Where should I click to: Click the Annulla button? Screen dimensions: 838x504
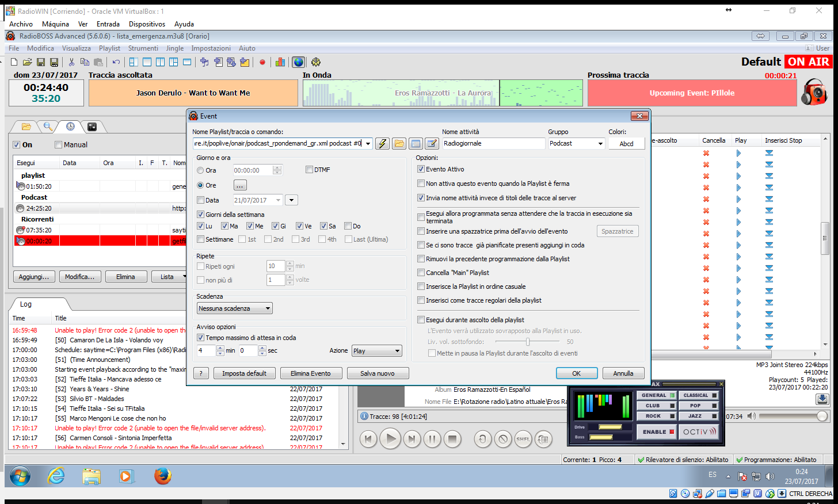click(x=623, y=373)
